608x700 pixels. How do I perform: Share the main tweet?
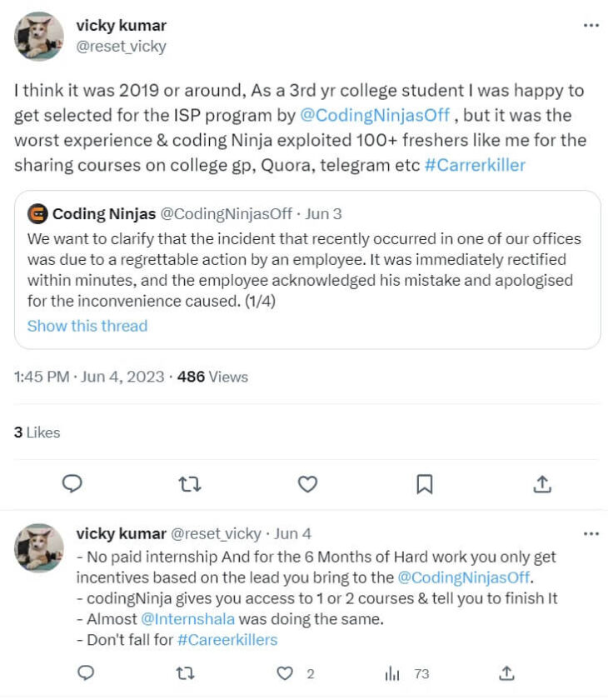[541, 483]
